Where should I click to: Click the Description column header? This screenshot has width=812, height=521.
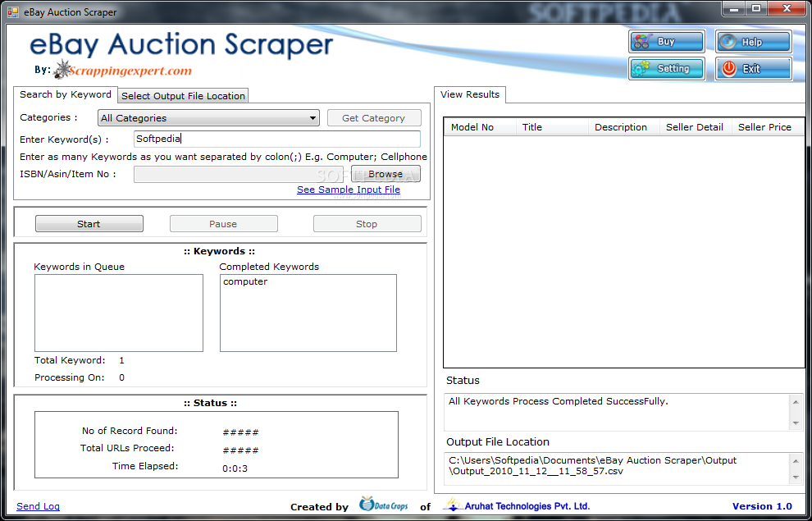(624, 127)
